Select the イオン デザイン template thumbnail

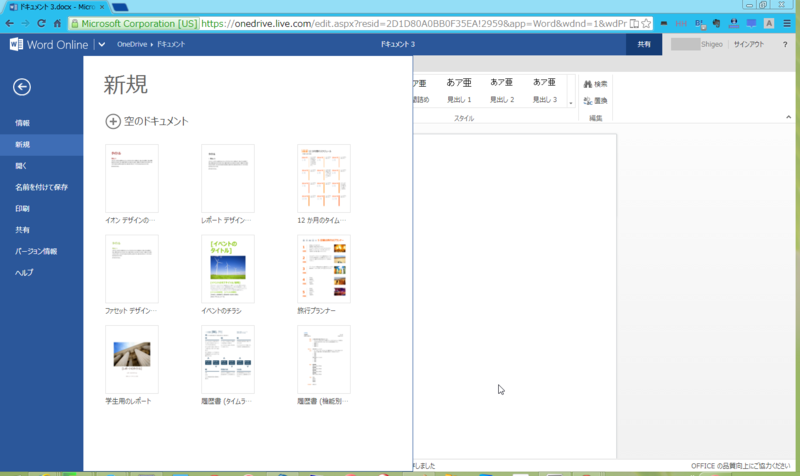[132, 178]
